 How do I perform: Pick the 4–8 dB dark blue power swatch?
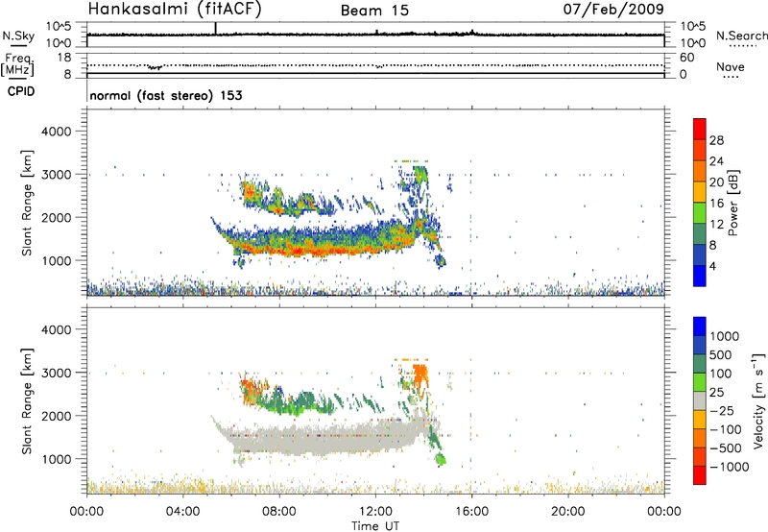click(x=700, y=254)
